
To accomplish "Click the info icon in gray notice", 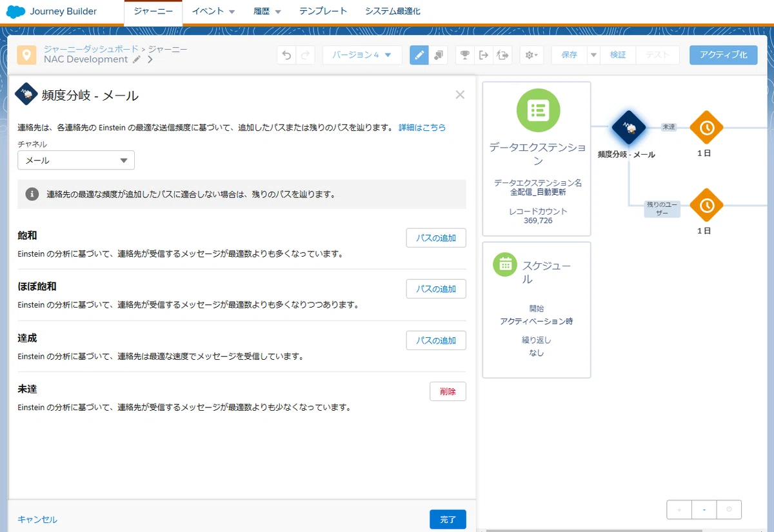I will [32, 193].
